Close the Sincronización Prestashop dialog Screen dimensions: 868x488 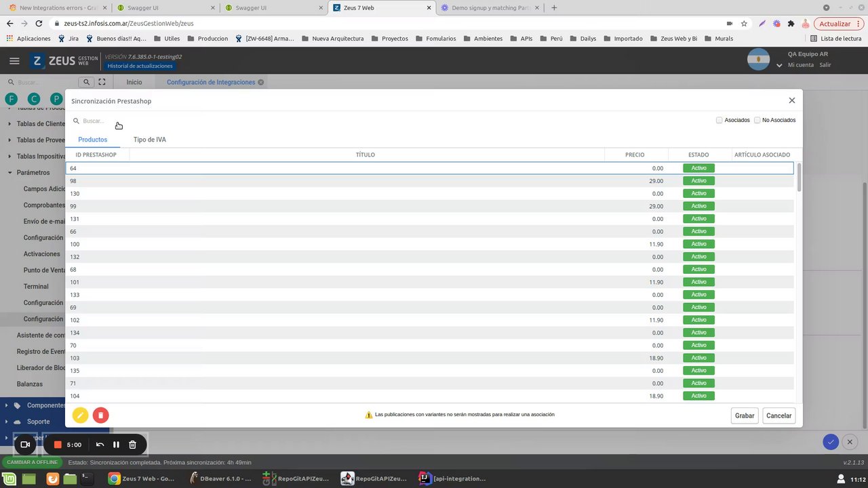click(791, 100)
